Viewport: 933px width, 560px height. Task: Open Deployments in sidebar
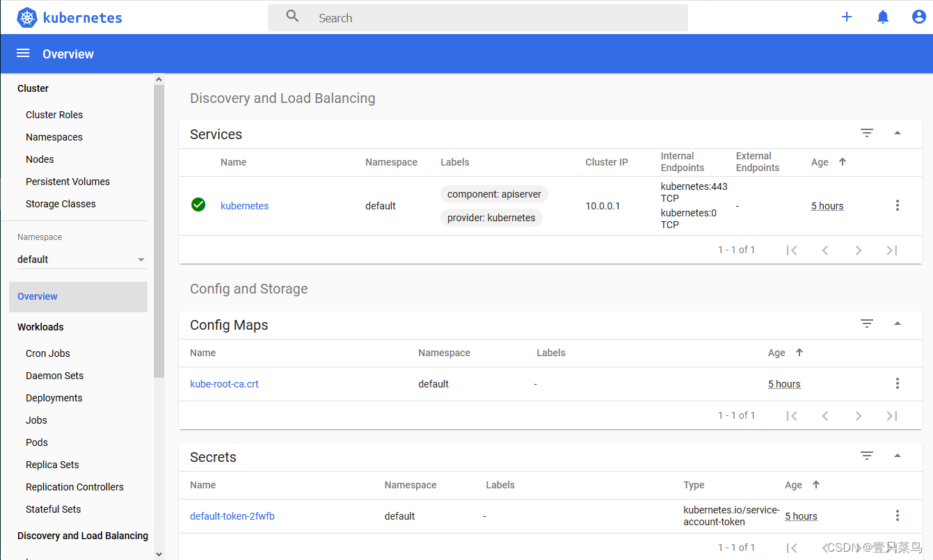click(54, 398)
